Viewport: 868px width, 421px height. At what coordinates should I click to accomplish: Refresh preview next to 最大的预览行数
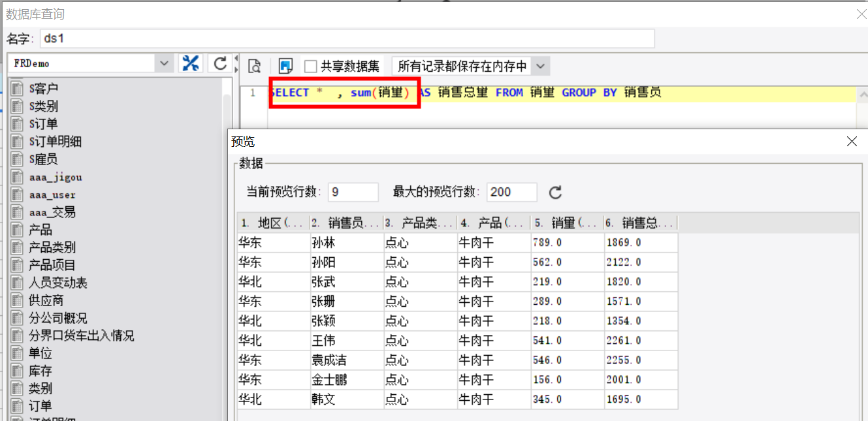coord(555,193)
